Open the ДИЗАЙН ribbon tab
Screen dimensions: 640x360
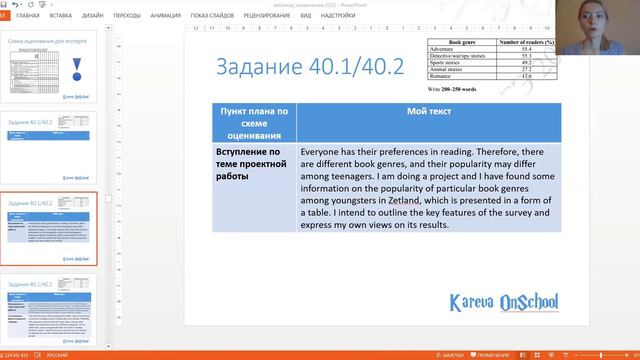(x=93, y=16)
